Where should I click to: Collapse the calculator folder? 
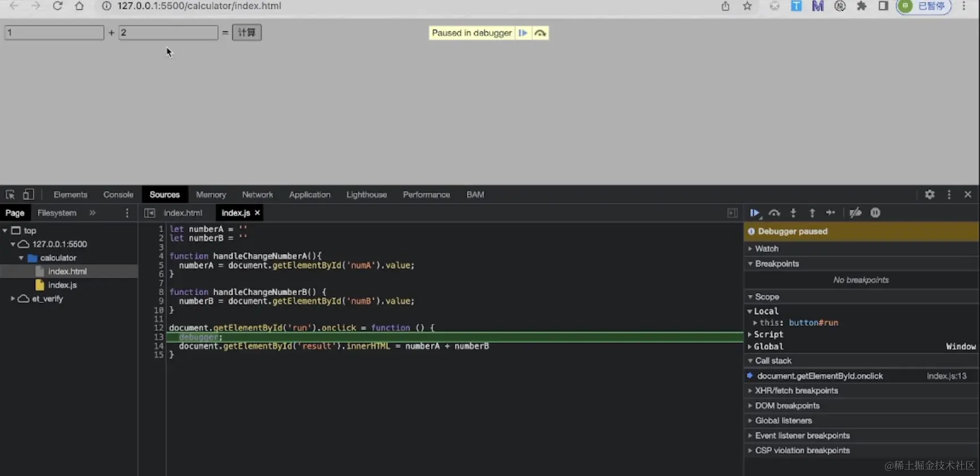point(21,258)
